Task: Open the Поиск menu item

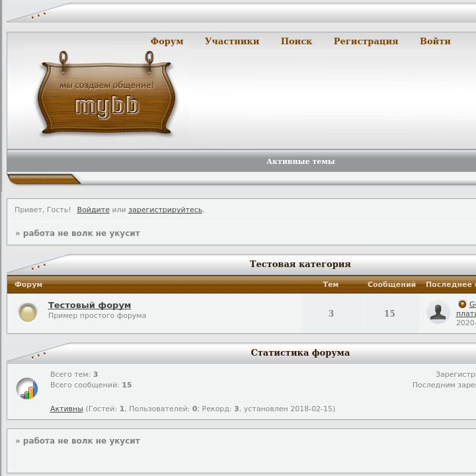Action: coord(296,41)
